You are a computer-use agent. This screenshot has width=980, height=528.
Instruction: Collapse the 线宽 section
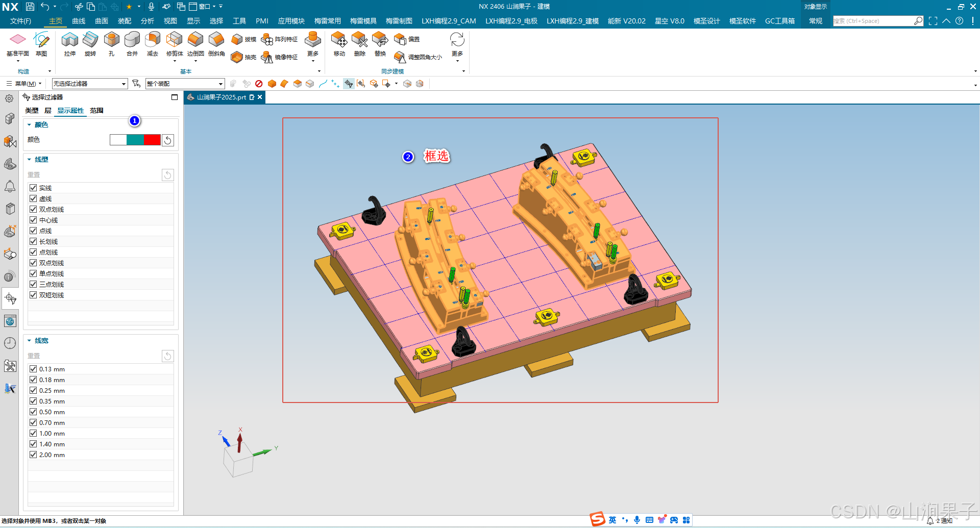tap(29, 341)
